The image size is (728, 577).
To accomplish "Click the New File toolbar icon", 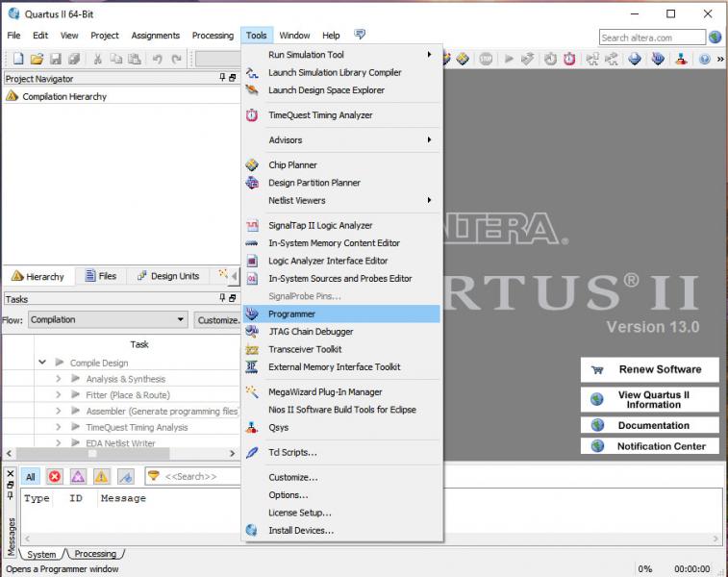I will pos(14,60).
